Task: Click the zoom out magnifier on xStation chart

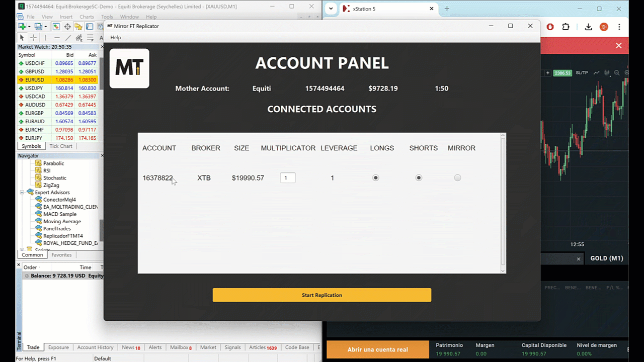Action: pos(617,73)
